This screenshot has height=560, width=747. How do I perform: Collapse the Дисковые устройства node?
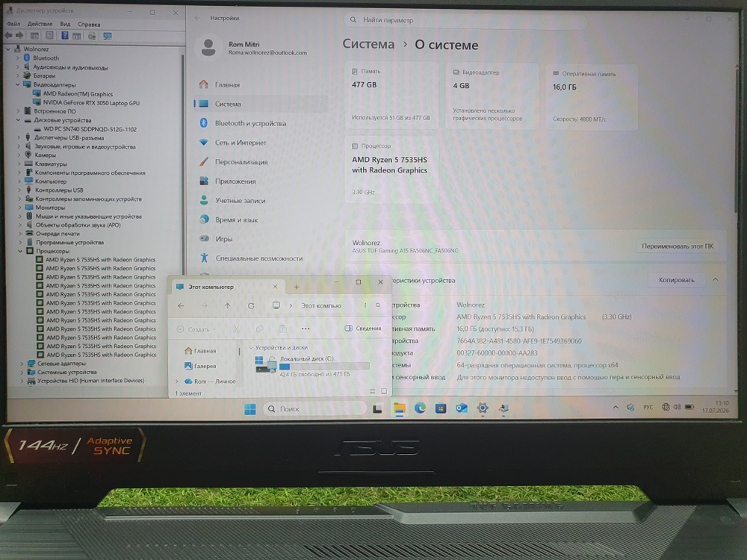click(x=18, y=120)
